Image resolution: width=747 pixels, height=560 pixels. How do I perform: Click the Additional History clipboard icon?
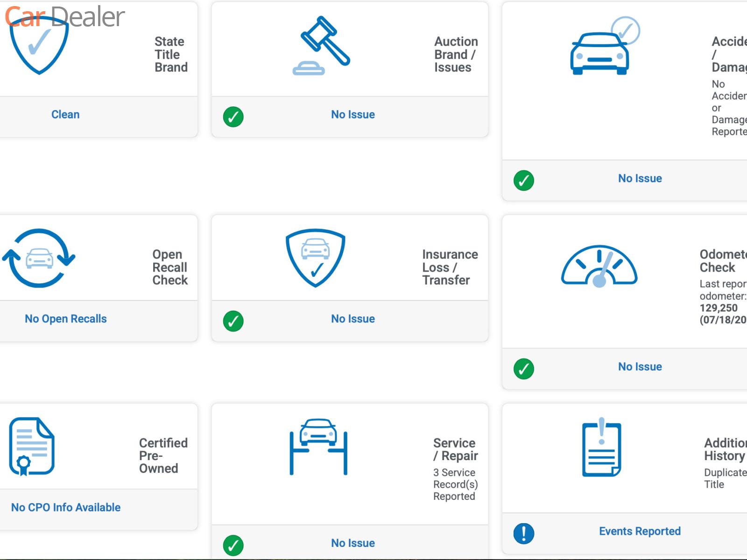(601, 448)
